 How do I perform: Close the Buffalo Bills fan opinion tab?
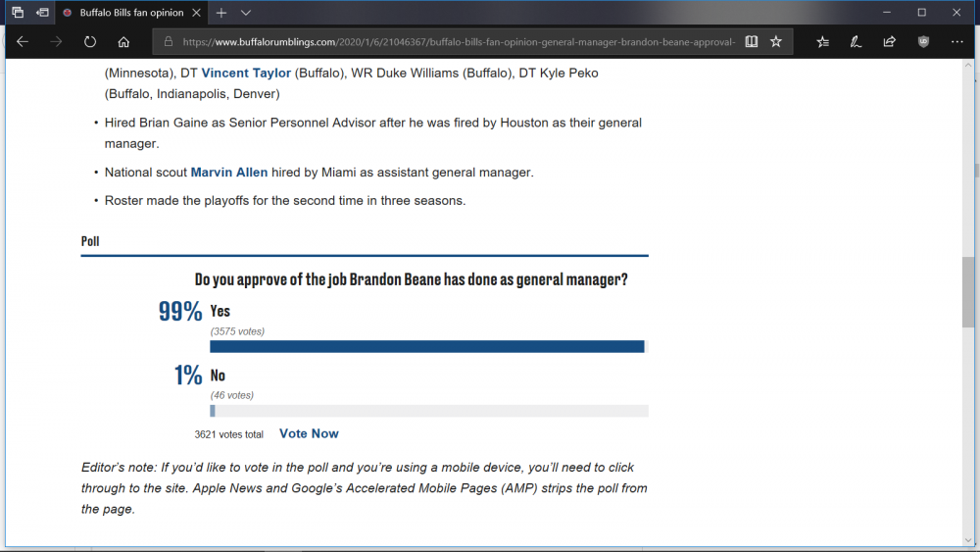[196, 13]
